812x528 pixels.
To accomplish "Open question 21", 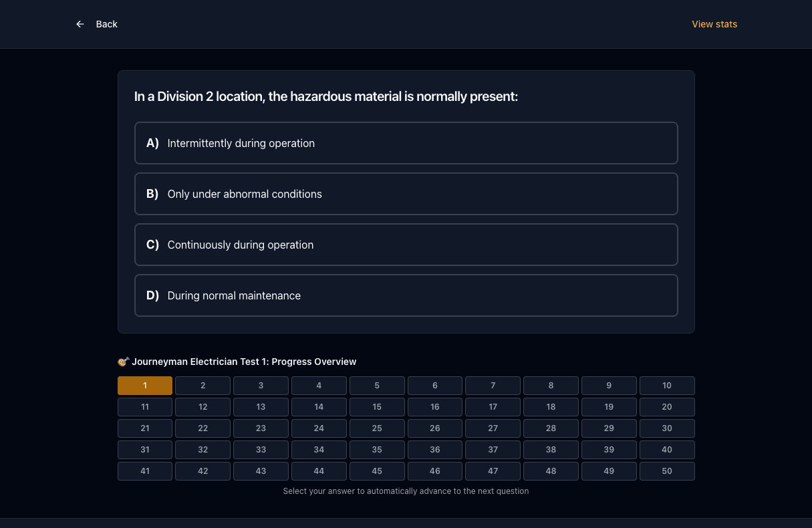I will click(x=145, y=428).
